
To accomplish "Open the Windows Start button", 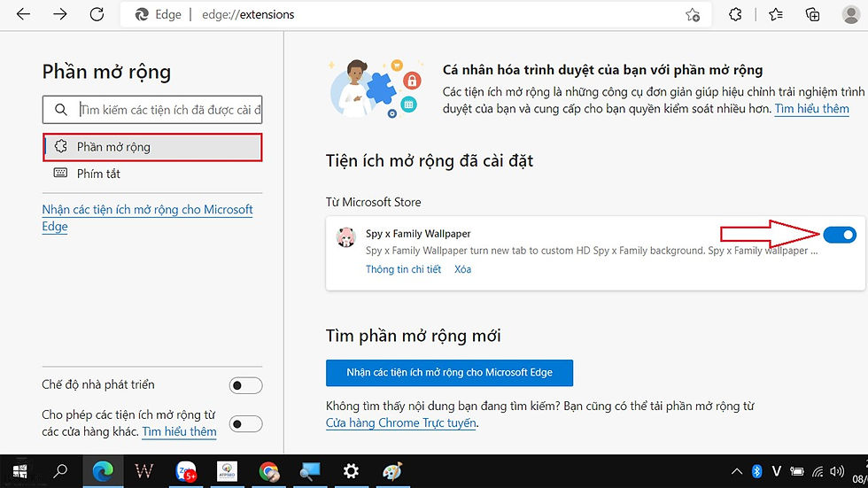I will coord(20,471).
